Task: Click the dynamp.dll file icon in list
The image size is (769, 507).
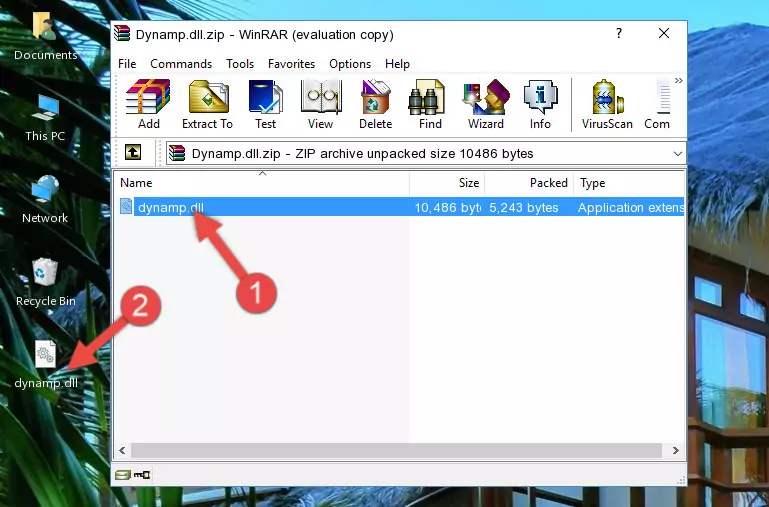Action: (126, 206)
